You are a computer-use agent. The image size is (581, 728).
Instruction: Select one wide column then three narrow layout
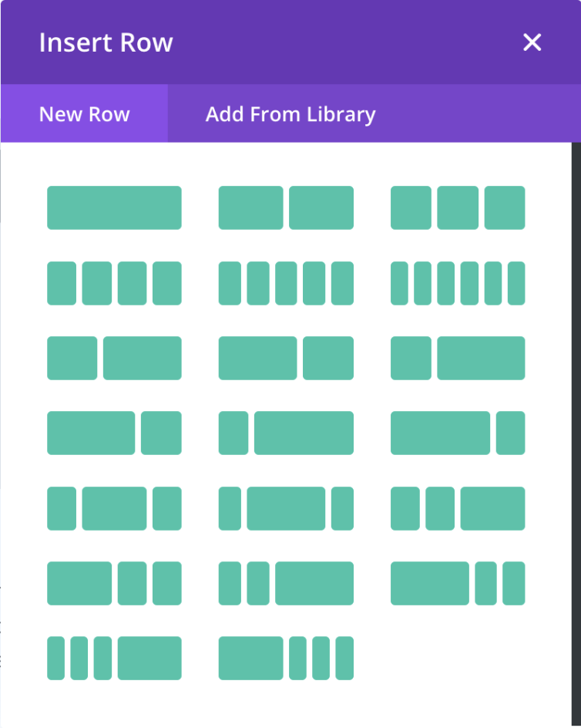click(x=286, y=658)
